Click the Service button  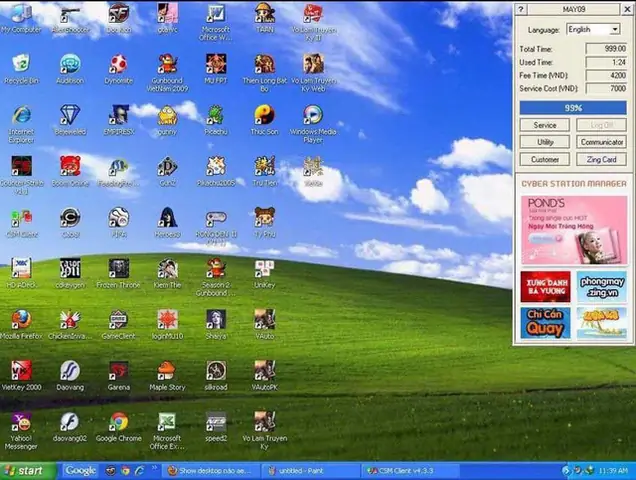[545, 125]
